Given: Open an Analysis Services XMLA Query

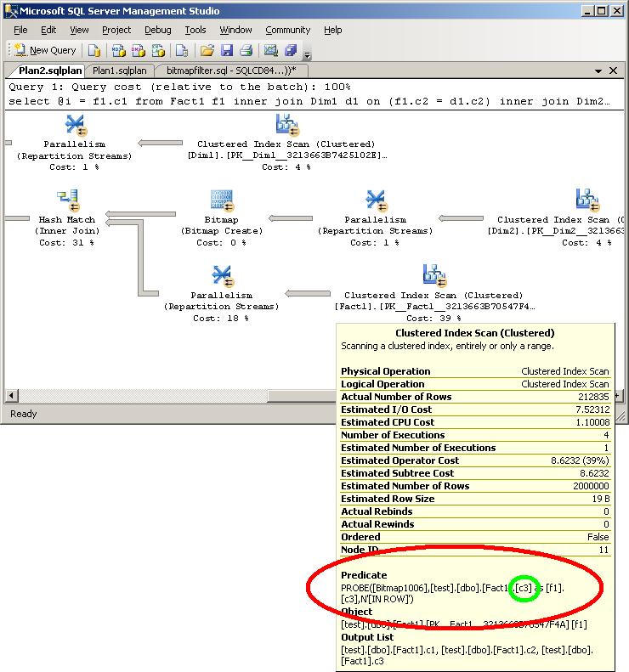Looking at the screenshot, I should (158, 51).
